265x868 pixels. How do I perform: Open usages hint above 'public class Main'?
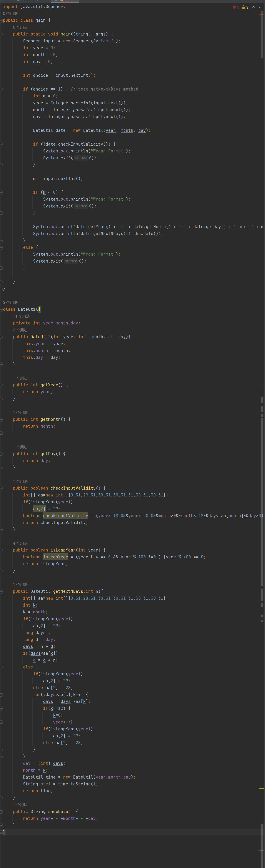coord(10,13)
